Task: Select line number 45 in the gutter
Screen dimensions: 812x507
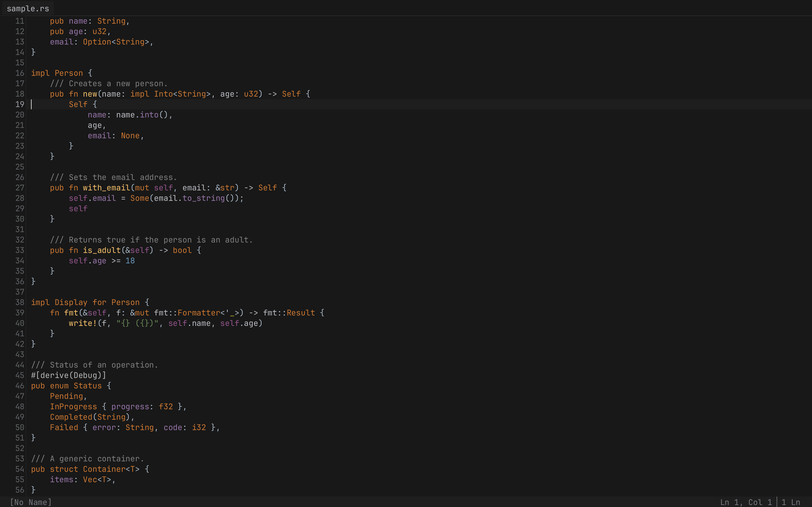Action: pyautogui.click(x=19, y=375)
